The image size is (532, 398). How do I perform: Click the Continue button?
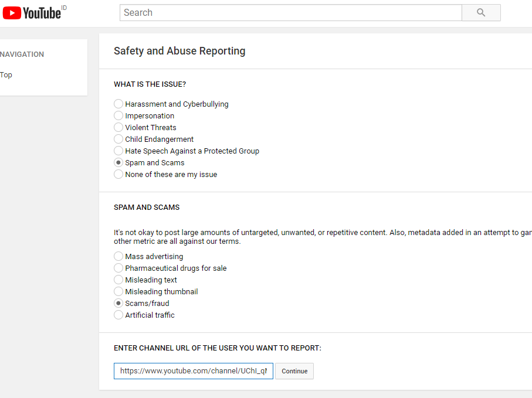point(294,371)
